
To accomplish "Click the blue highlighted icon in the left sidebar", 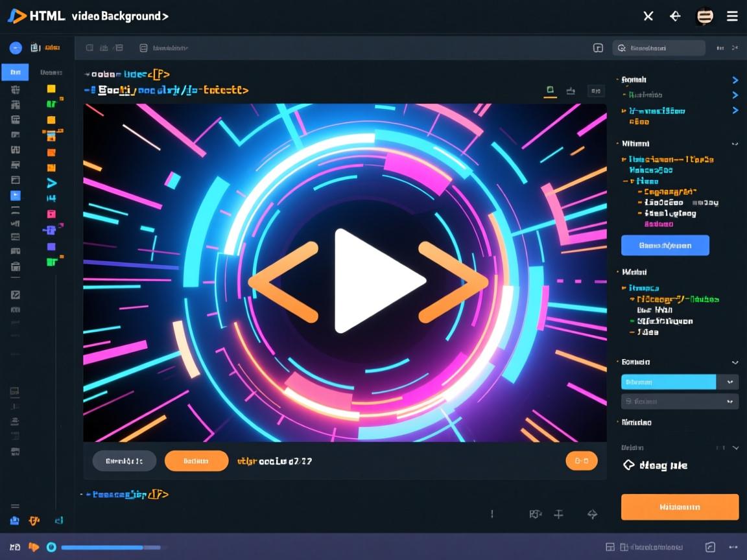I will pos(16,195).
